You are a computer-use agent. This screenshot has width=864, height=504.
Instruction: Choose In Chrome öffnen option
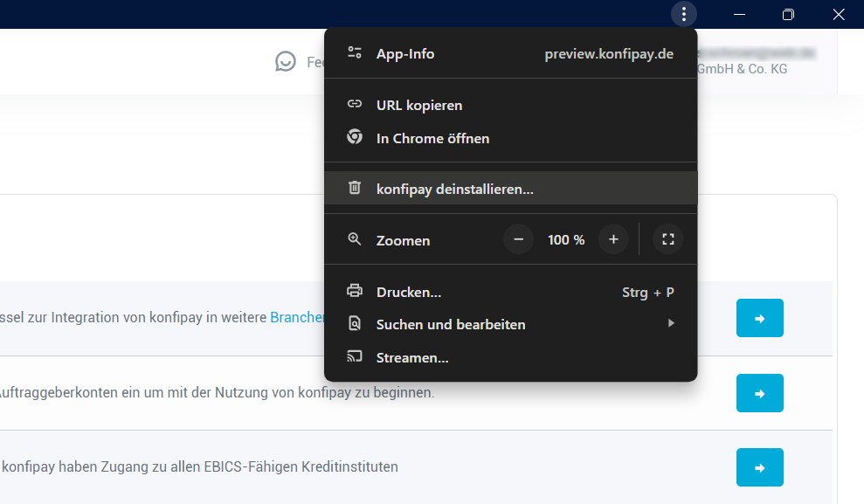[432, 138]
